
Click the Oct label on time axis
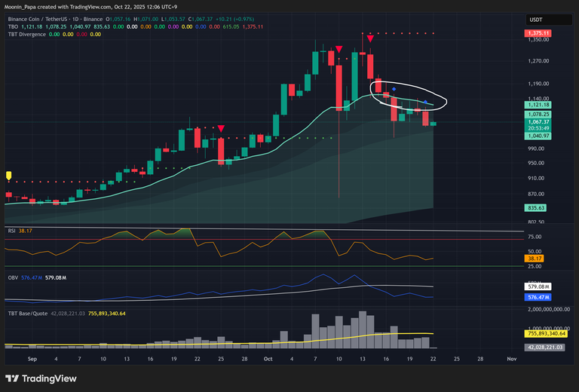pos(267,360)
